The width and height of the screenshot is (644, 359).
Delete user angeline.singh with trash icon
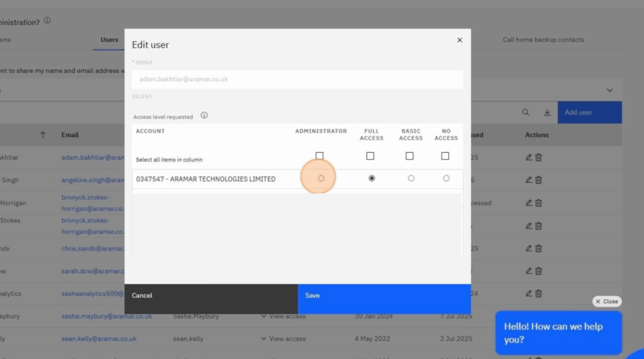[x=538, y=180]
